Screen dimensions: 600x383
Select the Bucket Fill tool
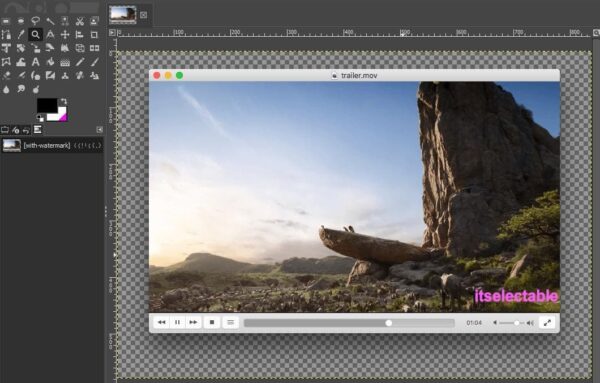pyautogui.click(x=50, y=62)
